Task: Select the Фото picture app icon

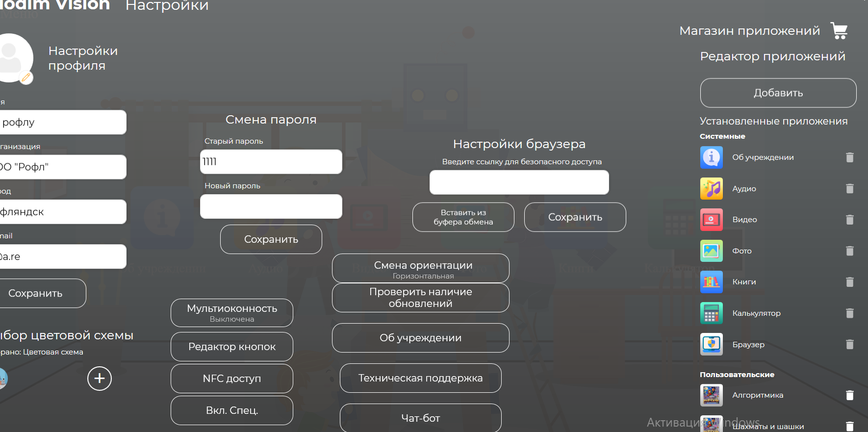Action: coord(712,251)
